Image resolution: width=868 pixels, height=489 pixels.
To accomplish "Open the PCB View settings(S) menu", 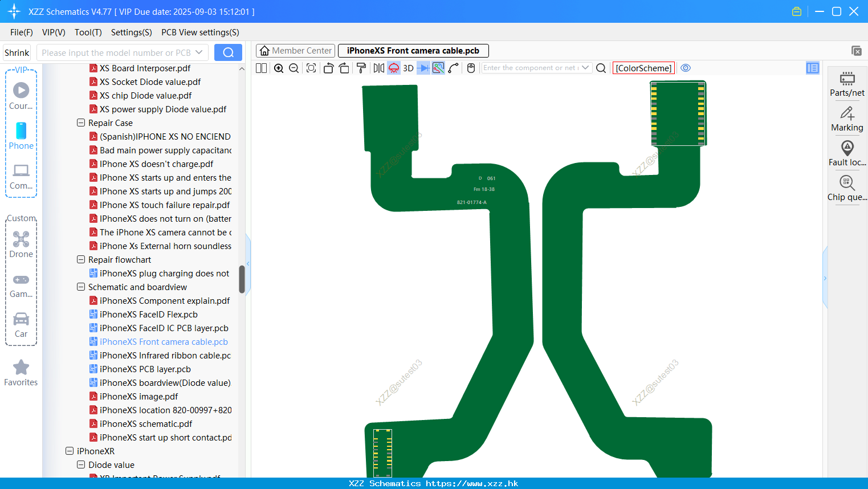I will tap(201, 32).
